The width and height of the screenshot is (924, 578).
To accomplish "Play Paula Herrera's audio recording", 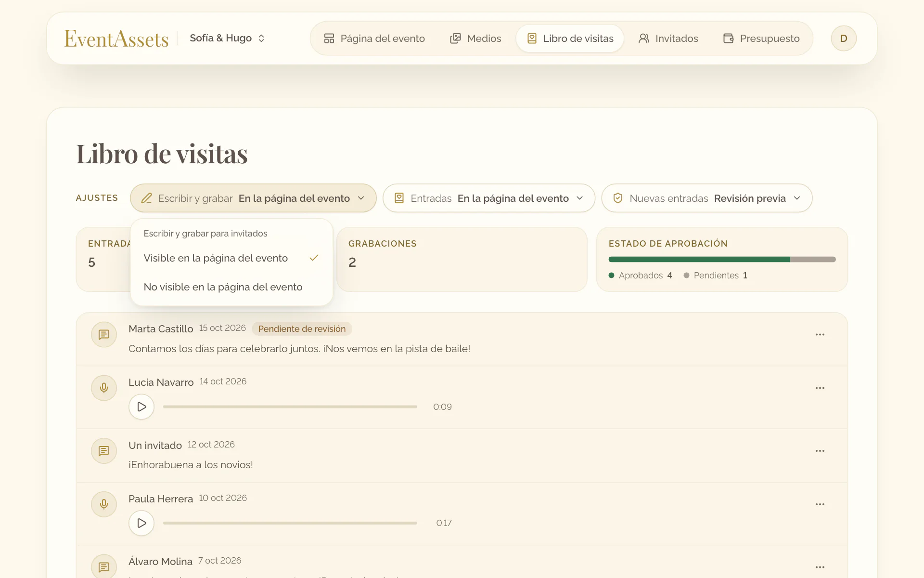I will tap(141, 523).
